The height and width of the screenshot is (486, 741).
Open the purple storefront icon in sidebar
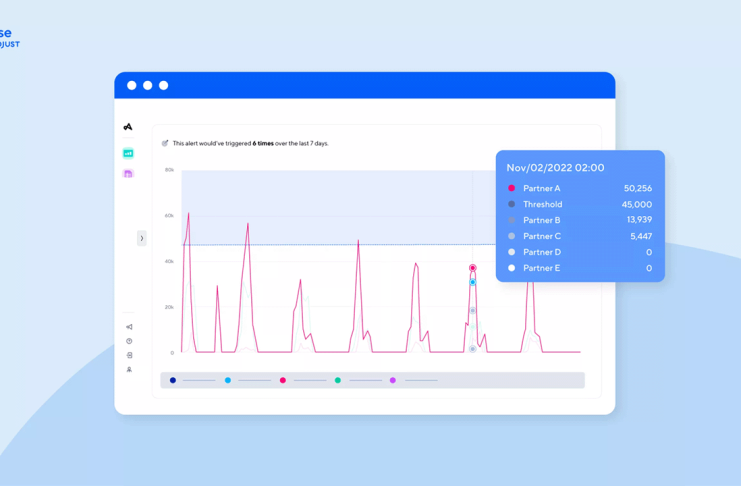pos(128,174)
